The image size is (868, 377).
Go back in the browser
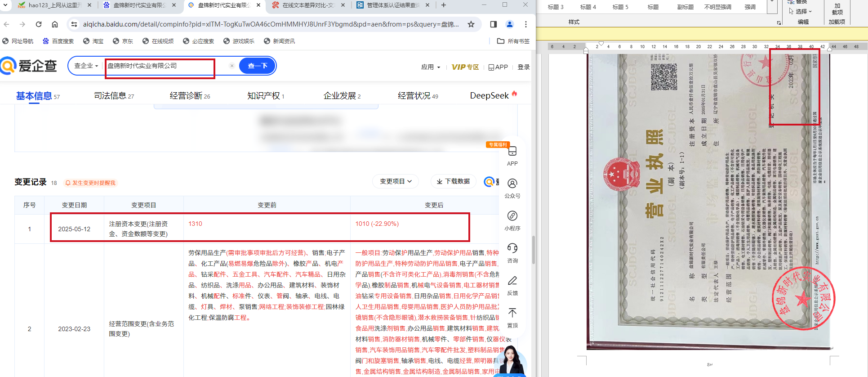click(6, 24)
